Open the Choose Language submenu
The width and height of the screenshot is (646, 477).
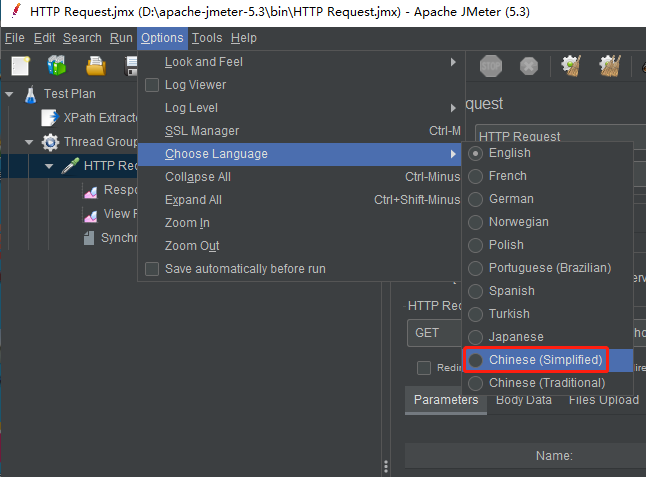(300, 154)
